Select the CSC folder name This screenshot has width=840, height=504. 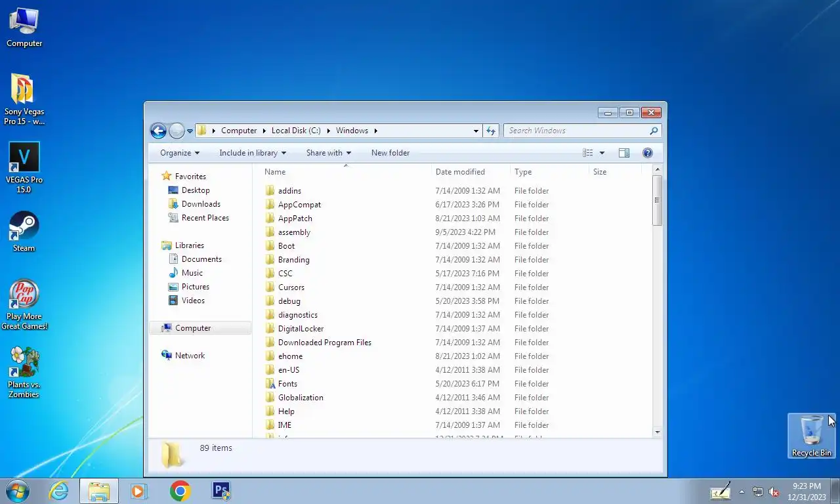pyautogui.click(x=285, y=274)
